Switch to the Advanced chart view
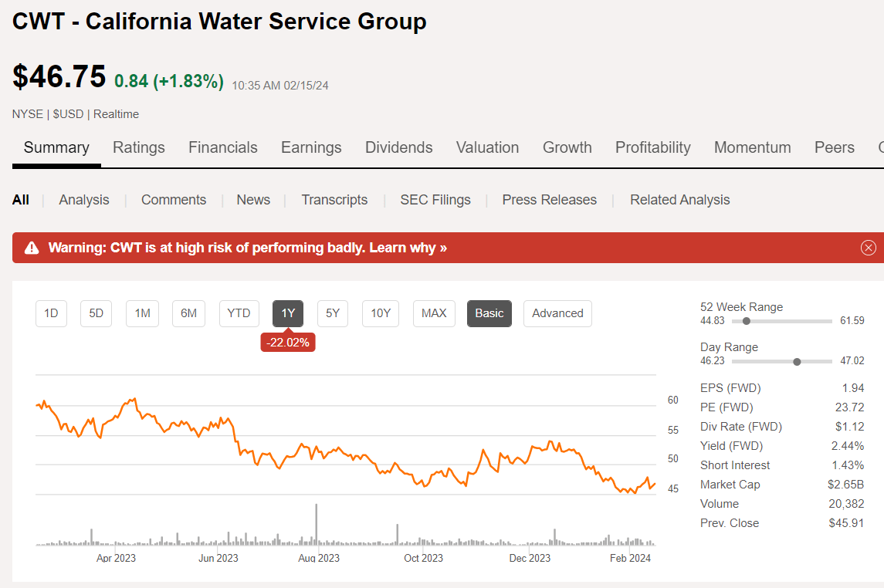884x588 pixels. pyautogui.click(x=557, y=313)
